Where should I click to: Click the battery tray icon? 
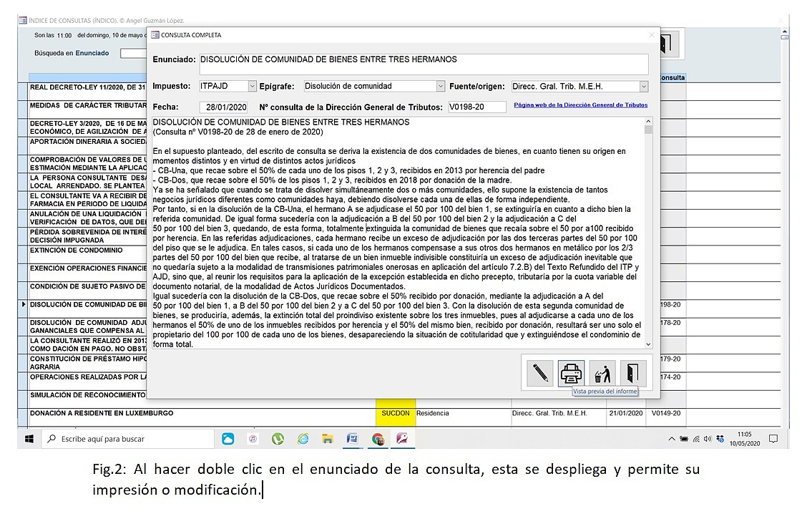[684, 439]
